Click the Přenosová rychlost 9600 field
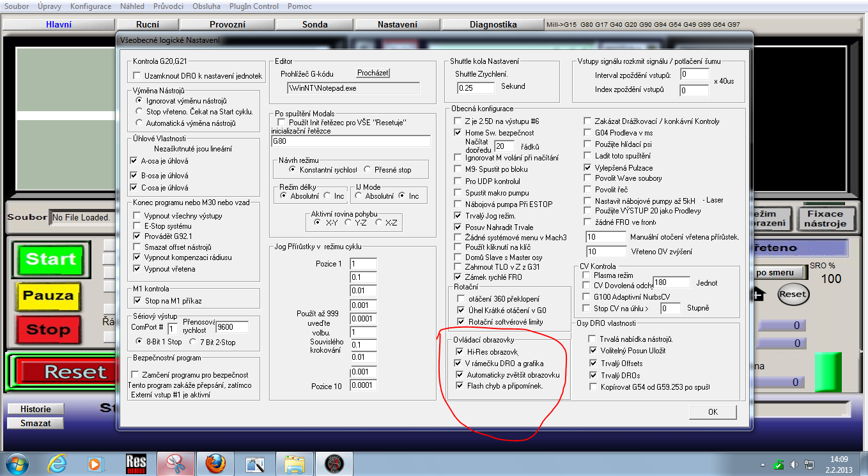 (231, 327)
